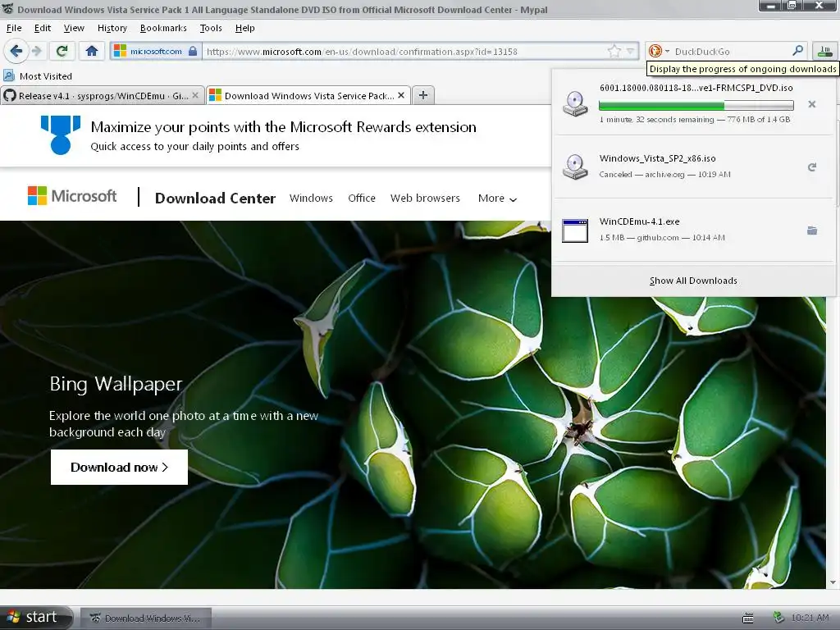This screenshot has width=840, height=630.
Task: Click Show All Downloads
Action: 693,281
